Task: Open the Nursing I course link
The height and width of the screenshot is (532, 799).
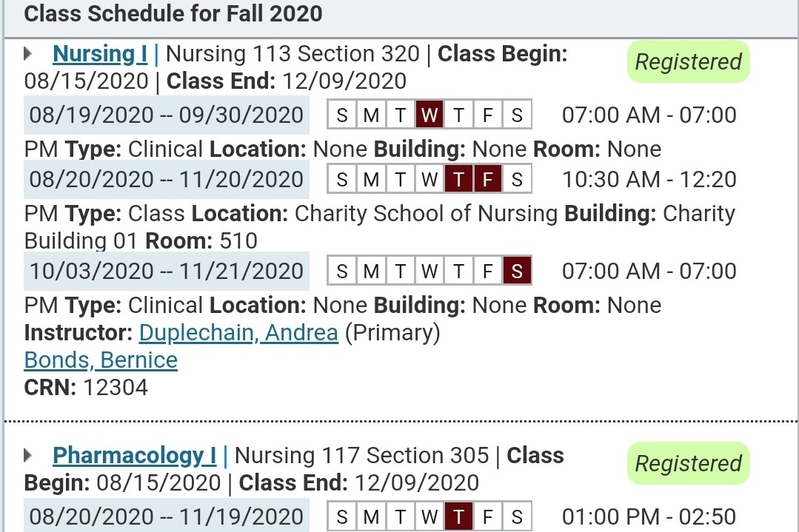Action: tap(100, 53)
